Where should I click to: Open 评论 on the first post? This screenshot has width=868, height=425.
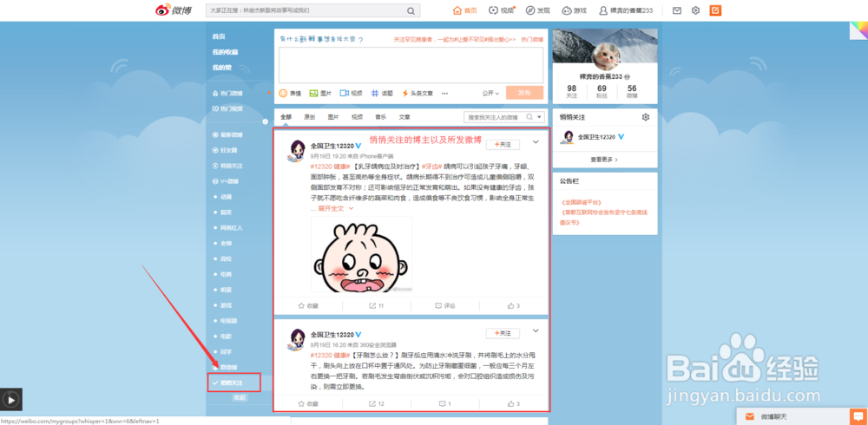[445, 305]
